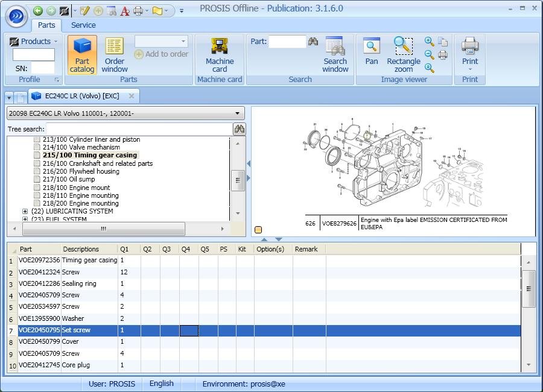Click the Tree search binoculars button
This screenshot has height=392, width=543.
point(240,129)
